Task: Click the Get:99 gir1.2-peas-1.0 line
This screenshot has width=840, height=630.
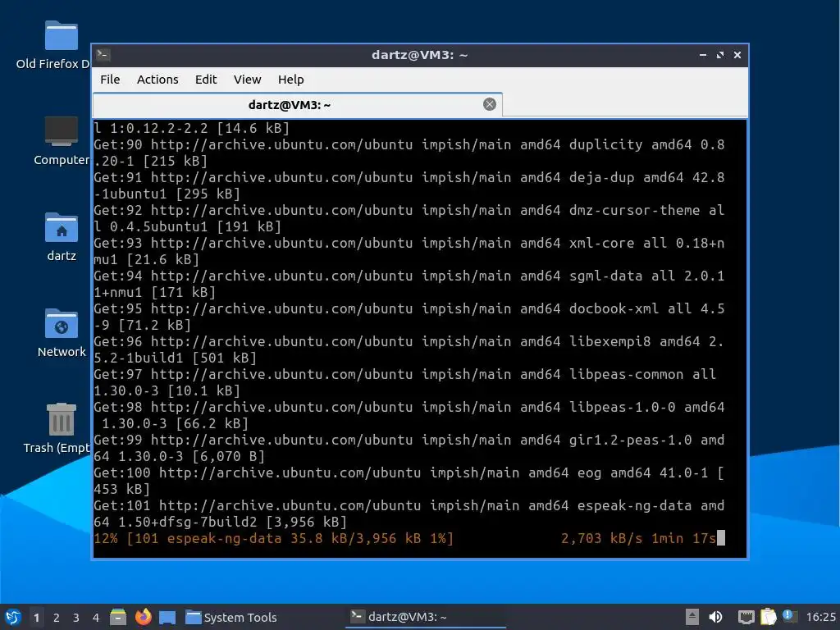Action: click(409, 448)
